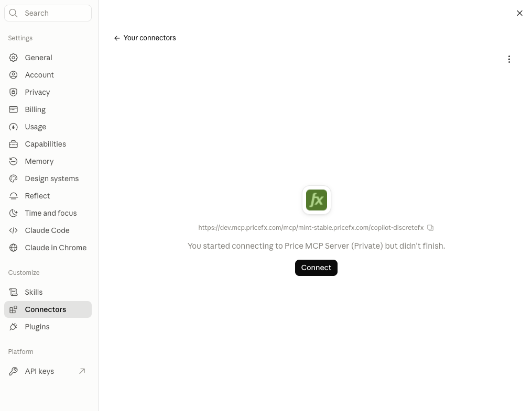532x411 pixels.
Task: Click the Memory icon in sidebar
Action: coord(13,161)
